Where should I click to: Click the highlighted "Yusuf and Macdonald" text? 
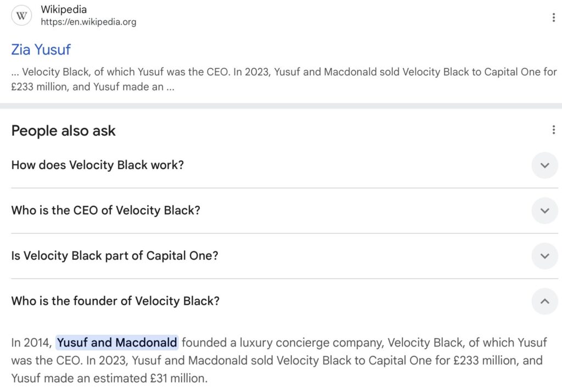pos(117,343)
